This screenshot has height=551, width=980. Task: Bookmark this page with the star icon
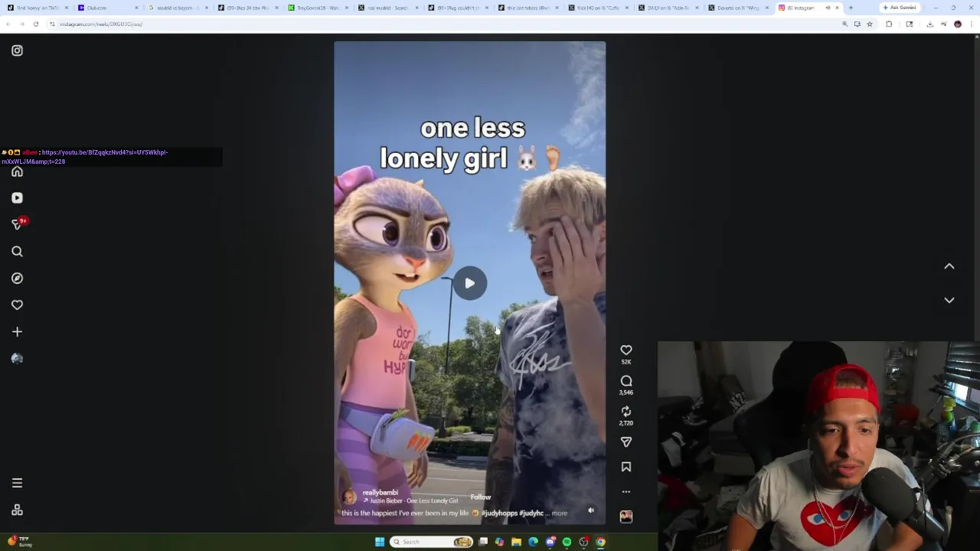[x=869, y=24]
